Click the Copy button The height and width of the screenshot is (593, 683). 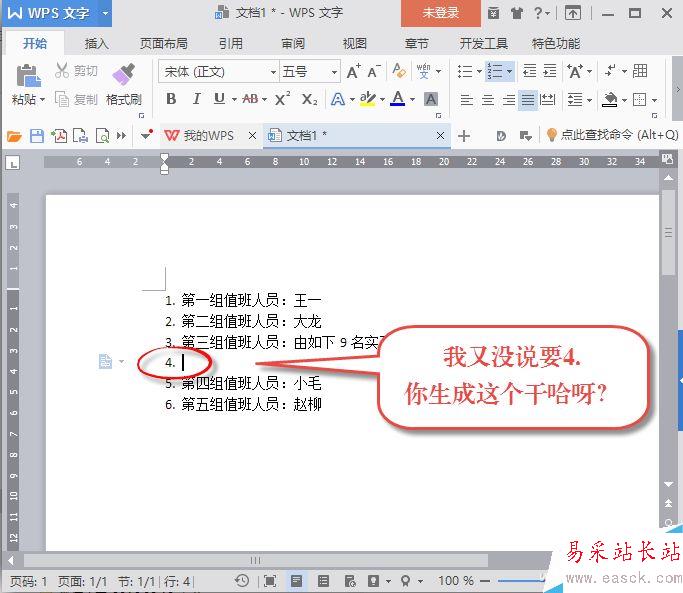[76, 100]
